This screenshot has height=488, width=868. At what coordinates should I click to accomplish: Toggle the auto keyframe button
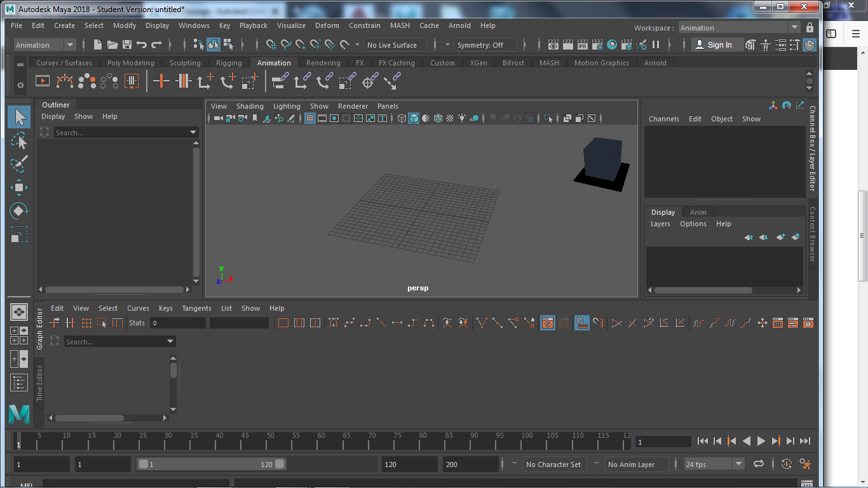[787, 464]
